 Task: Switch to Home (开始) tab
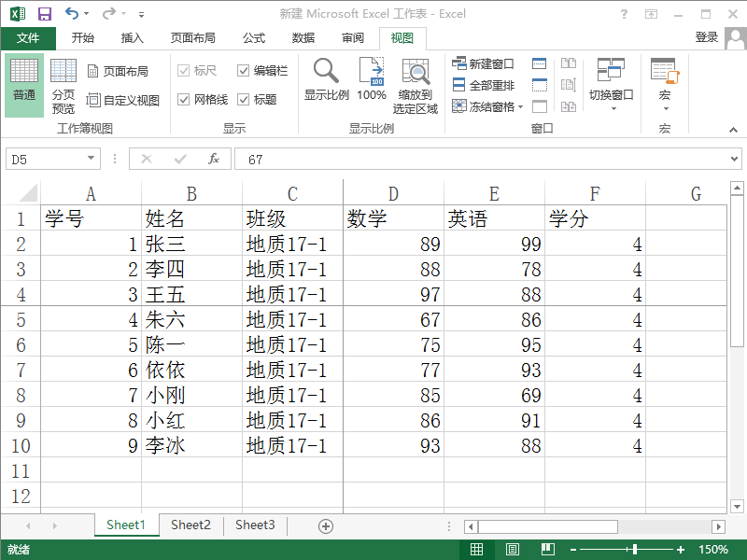(x=82, y=38)
